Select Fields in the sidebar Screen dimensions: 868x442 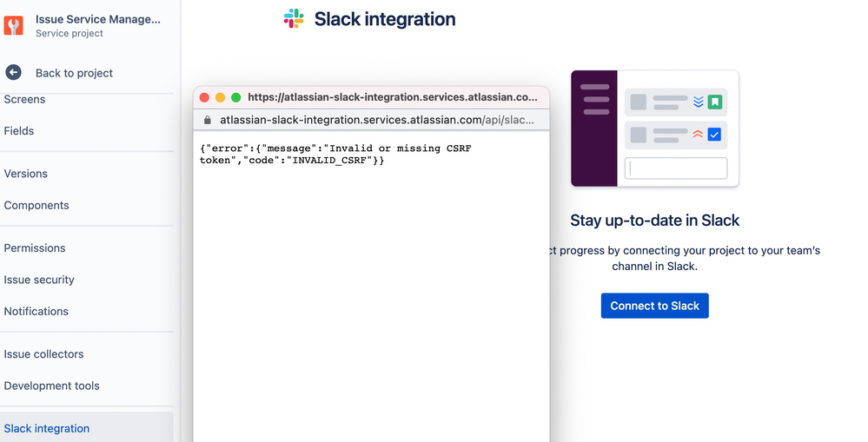[19, 131]
